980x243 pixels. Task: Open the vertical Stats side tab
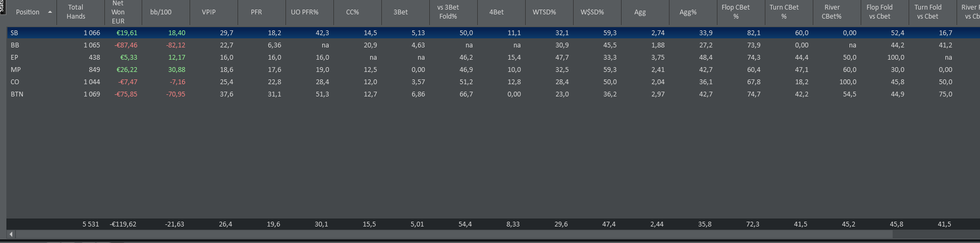coord(3,6)
